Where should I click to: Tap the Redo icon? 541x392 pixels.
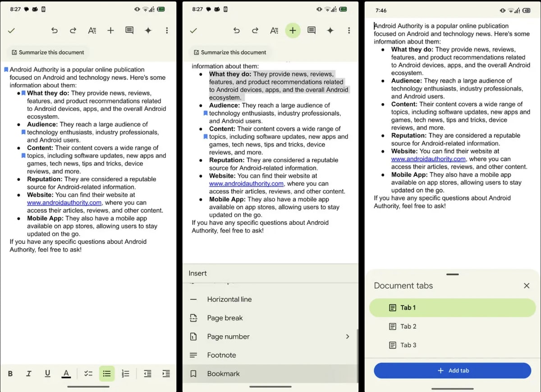point(73,31)
